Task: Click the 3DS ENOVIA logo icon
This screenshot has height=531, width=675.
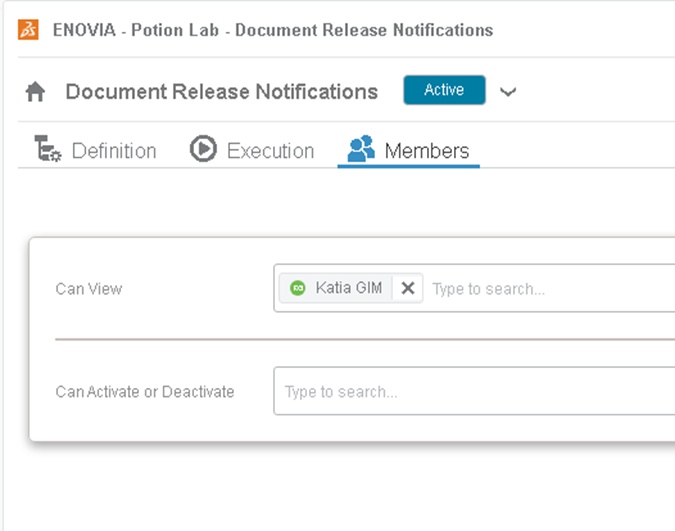Action: click(x=29, y=29)
